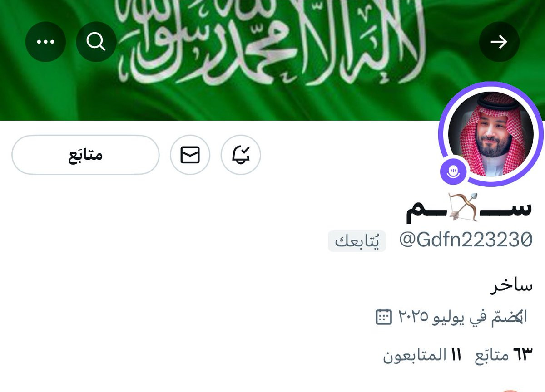Image resolution: width=545 pixels, height=392 pixels.
Task: Tap the calendar icon beside join date
Action: coord(384,316)
